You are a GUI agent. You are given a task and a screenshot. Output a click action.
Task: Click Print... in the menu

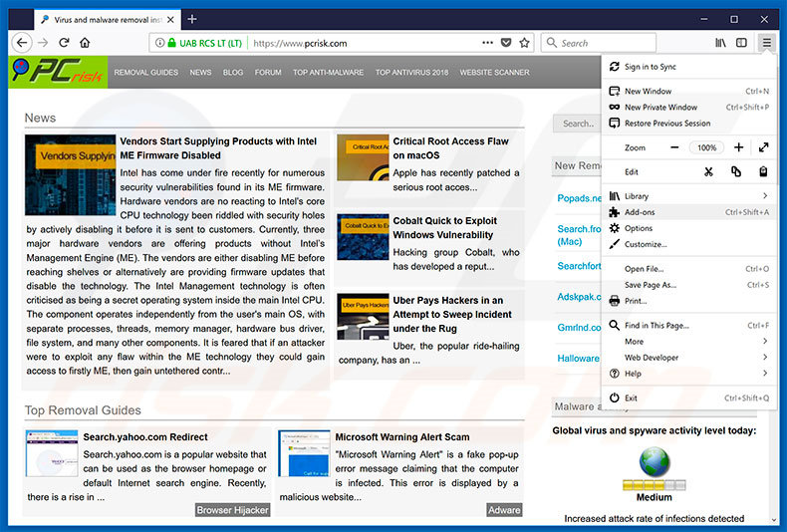689,301
